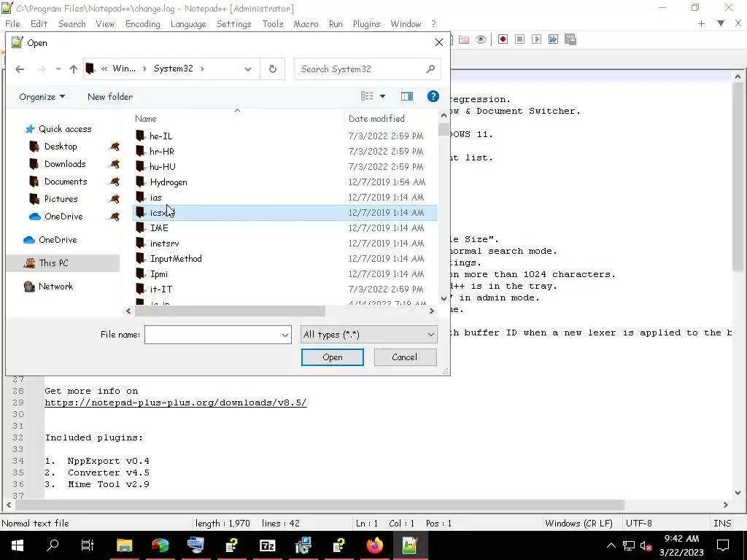The image size is (747, 560).
Task: Open the File menu
Action: tap(12, 24)
